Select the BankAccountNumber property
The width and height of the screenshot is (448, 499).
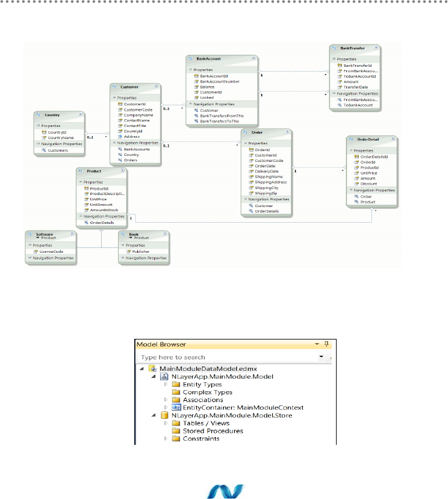tap(220, 81)
